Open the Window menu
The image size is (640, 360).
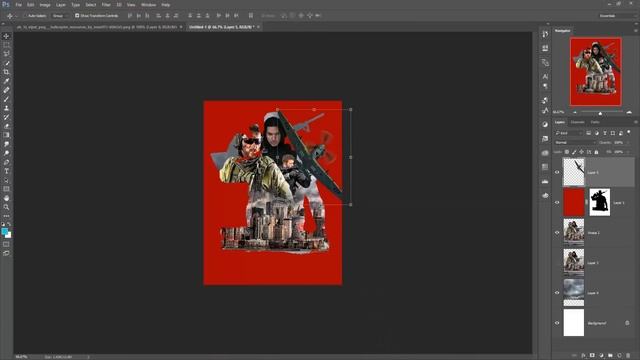(x=148, y=5)
